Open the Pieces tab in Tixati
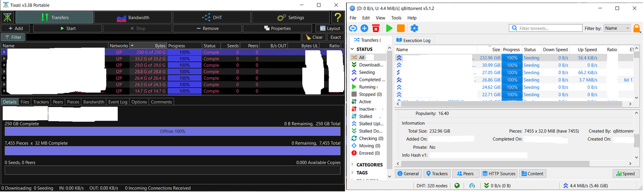The image size is (644, 192). click(x=73, y=102)
